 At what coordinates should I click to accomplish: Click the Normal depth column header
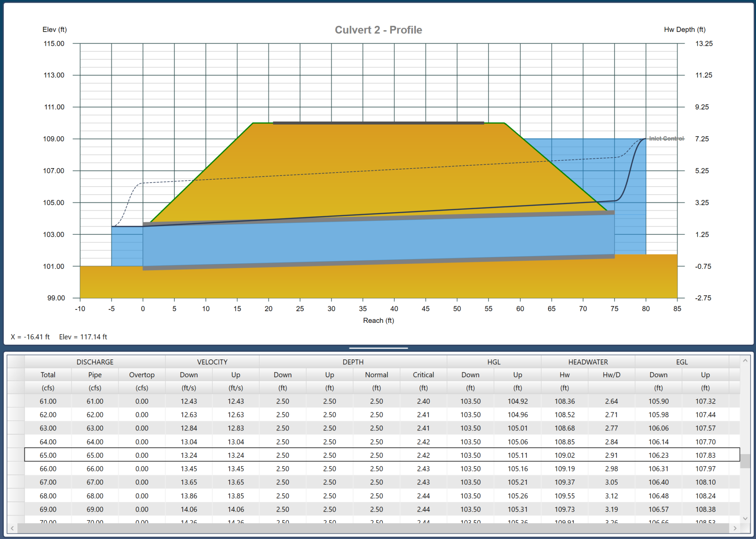376,375
